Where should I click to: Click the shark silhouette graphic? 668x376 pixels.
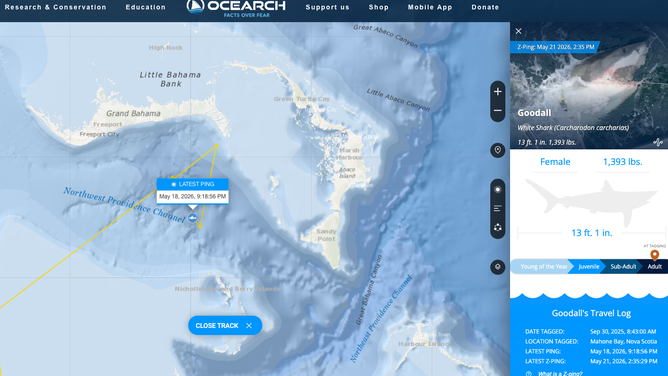pos(590,203)
